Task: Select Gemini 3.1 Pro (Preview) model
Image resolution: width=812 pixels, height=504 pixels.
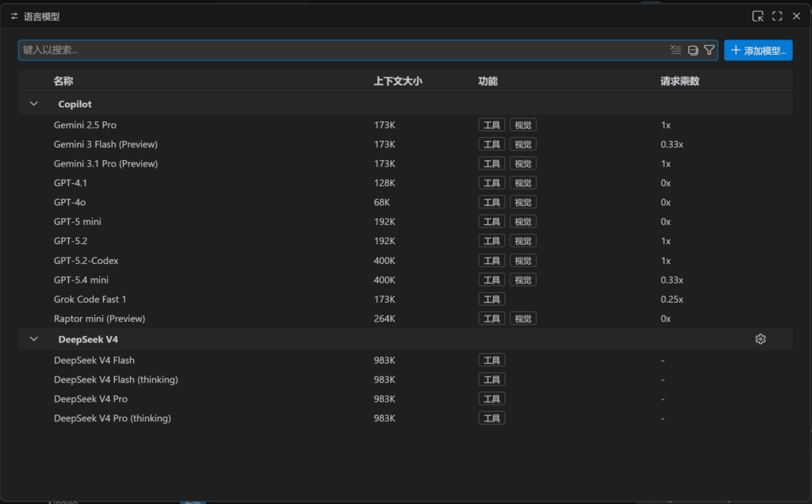Action: 105,163
